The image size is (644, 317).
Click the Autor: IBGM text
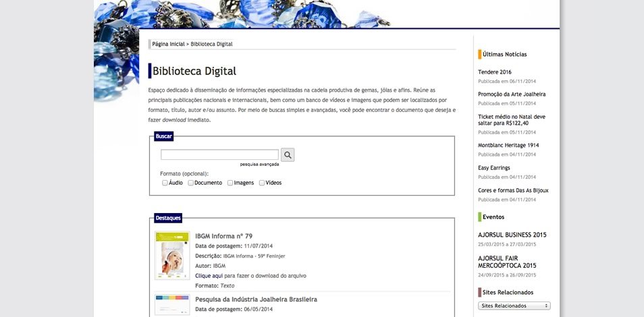point(211,266)
